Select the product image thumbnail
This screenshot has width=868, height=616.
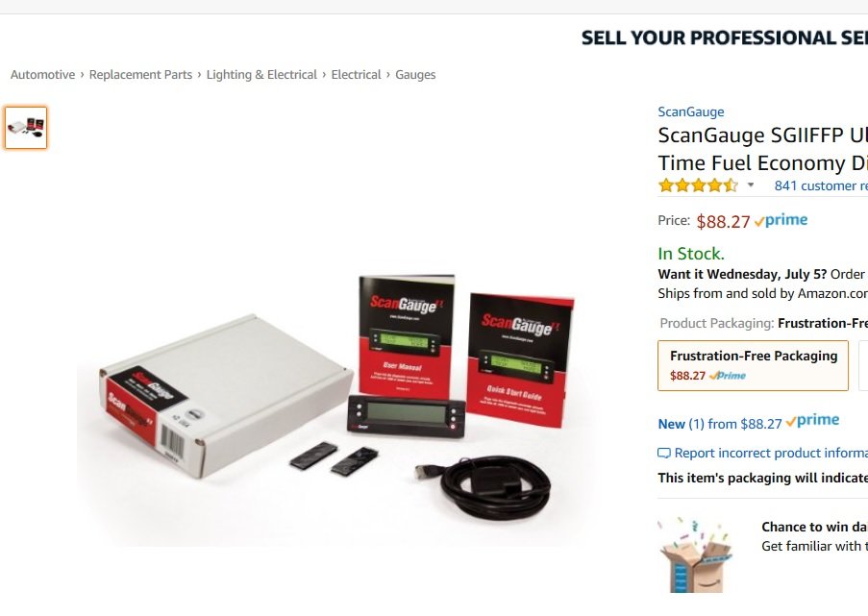click(26, 128)
